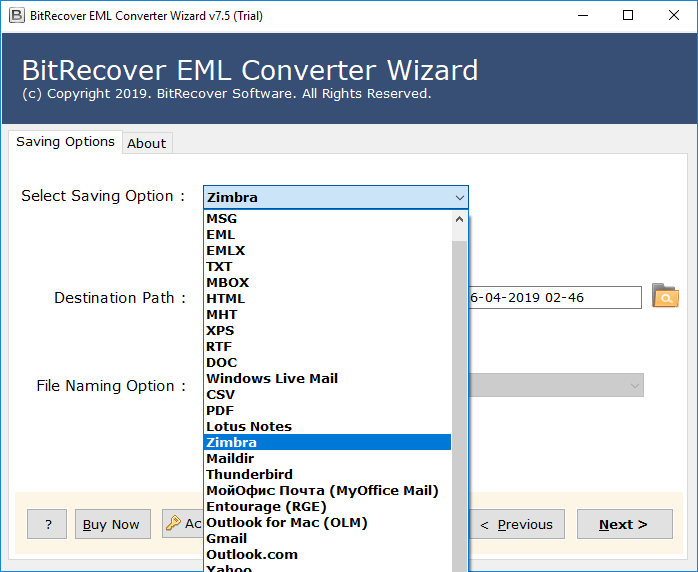Select TXT in the dropdown list
This screenshot has height=572, width=698.
pyautogui.click(x=328, y=267)
